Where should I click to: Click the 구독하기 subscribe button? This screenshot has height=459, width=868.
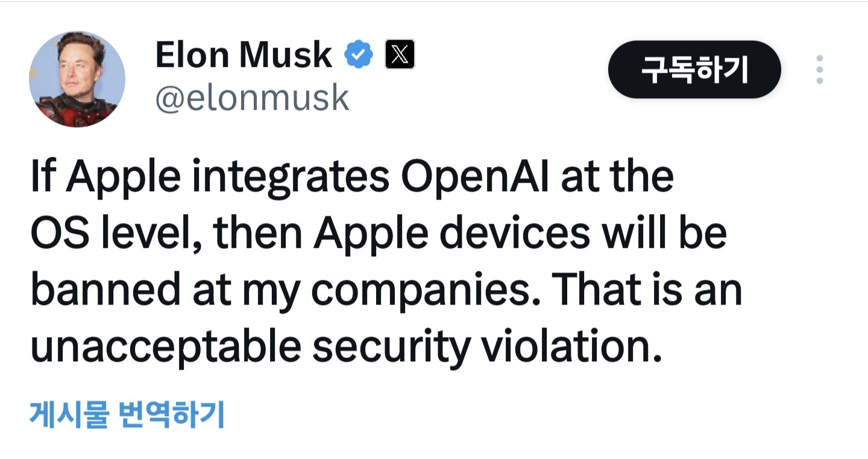tap(694, 70)
